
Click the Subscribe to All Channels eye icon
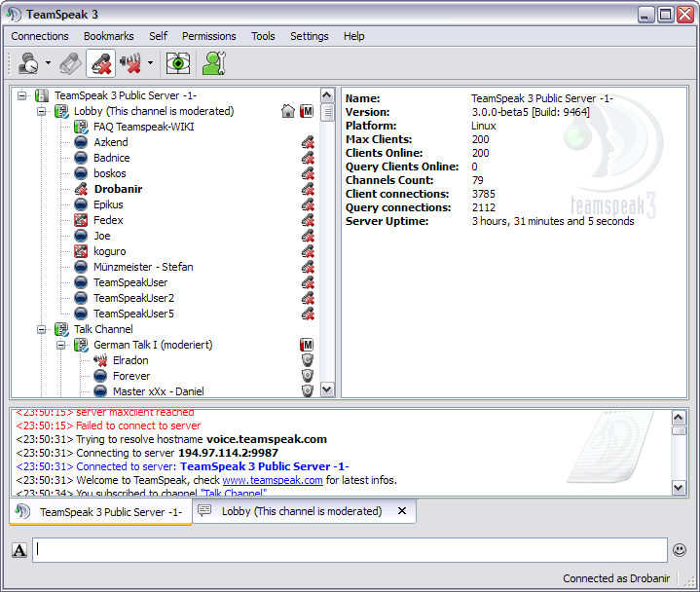click(178, 63)
